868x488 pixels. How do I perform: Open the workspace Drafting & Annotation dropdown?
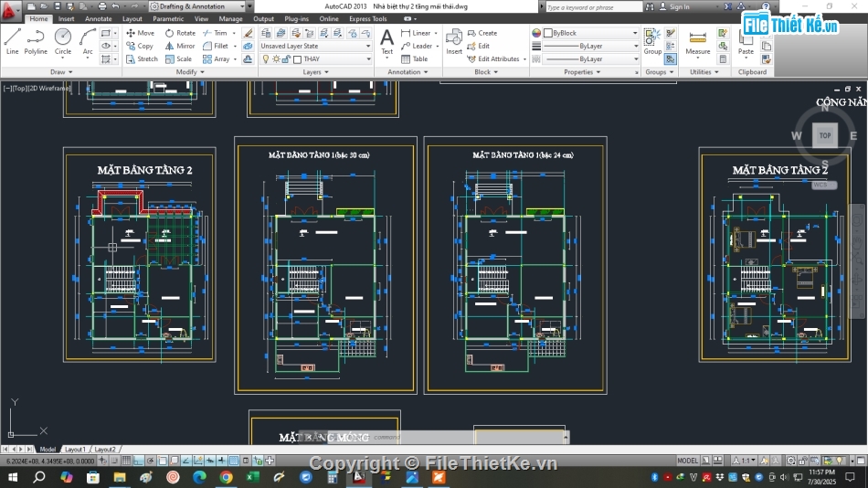[197, 6]
